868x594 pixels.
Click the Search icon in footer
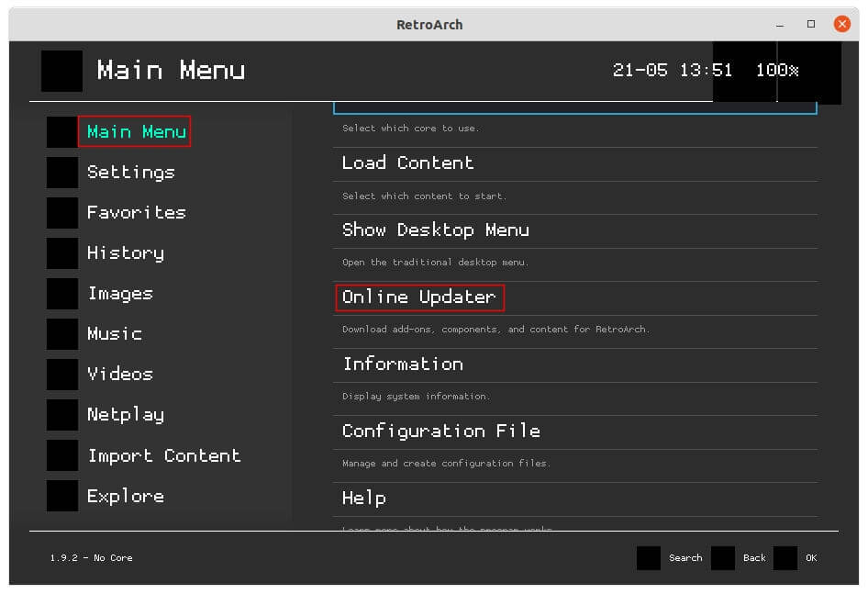(648, 558)
